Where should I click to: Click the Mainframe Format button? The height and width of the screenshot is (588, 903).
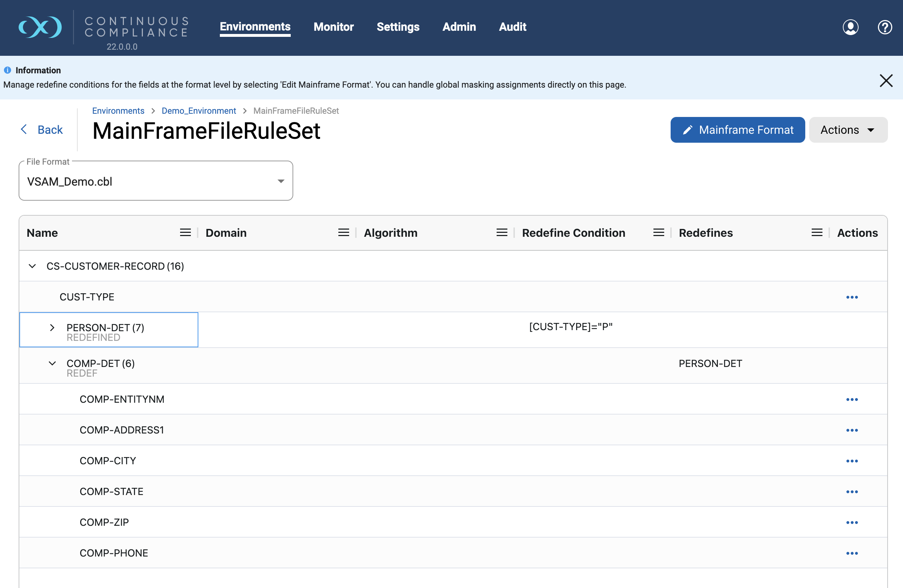point(737,130)
